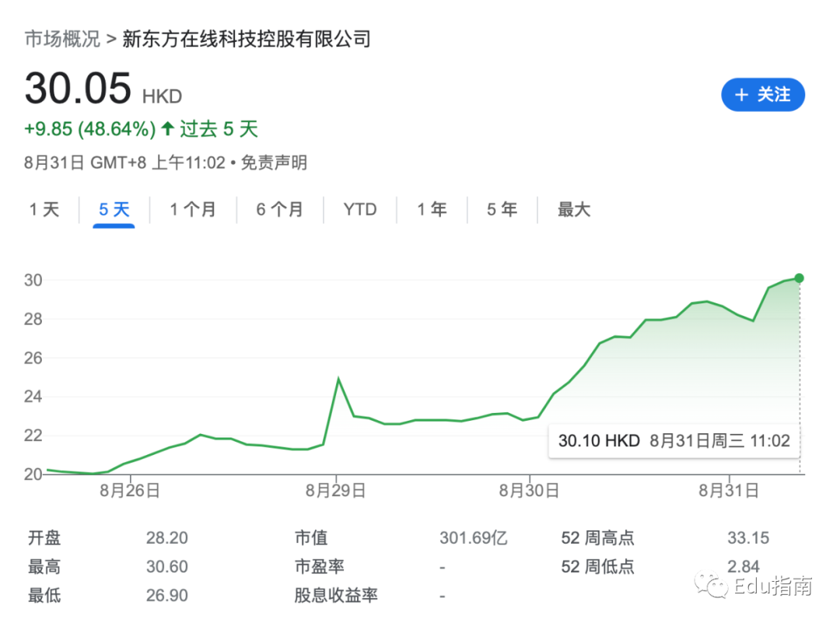The height and width of the screenshot is (623, 840).
Task: Click the 最高 value 30.60
Action: click(167, 567)
